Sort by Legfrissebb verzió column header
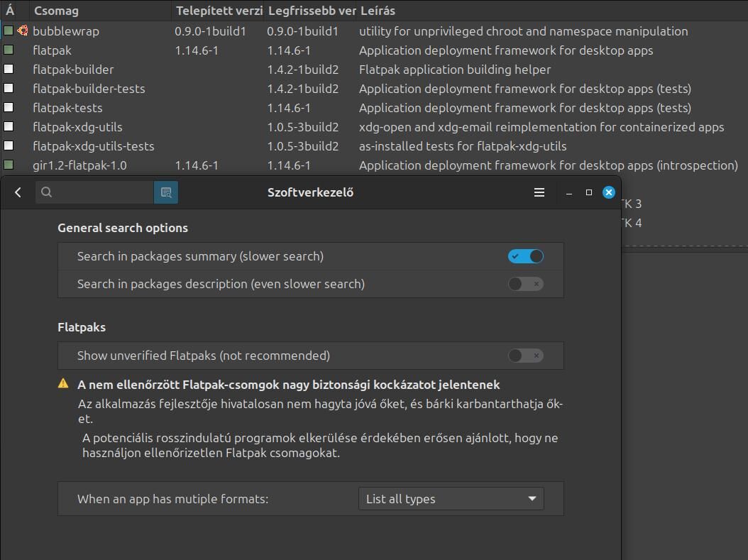 click(310, 11)
